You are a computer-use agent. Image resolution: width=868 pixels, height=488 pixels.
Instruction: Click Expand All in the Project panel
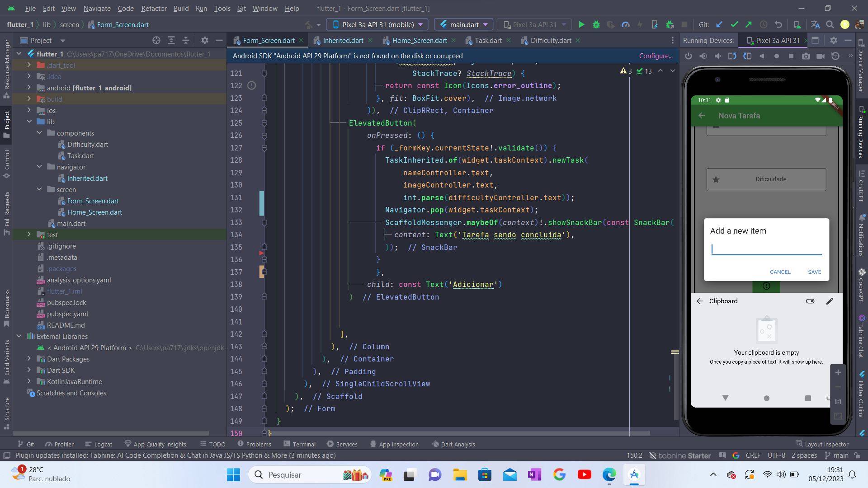pos(171,41)
